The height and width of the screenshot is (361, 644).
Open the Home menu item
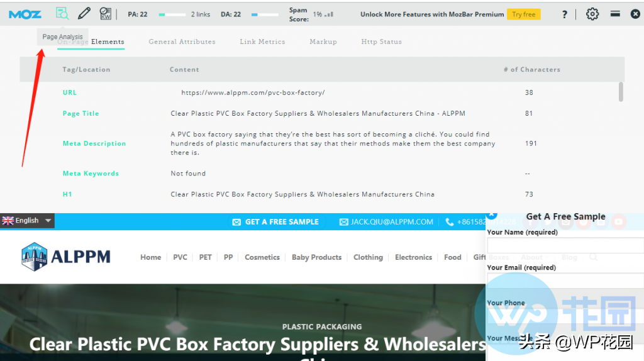[151, 257]
